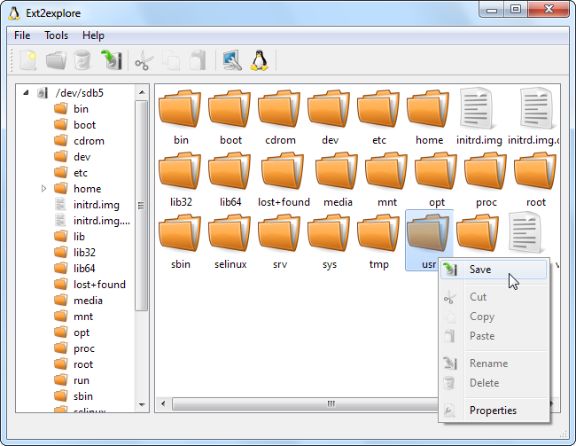Select the sbin folder icon in file pane
576x446 pixels.
coord(180,233)
